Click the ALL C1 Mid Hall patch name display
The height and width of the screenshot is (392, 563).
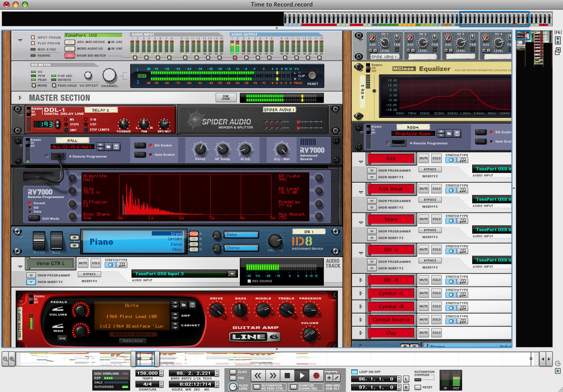[73, 147]
